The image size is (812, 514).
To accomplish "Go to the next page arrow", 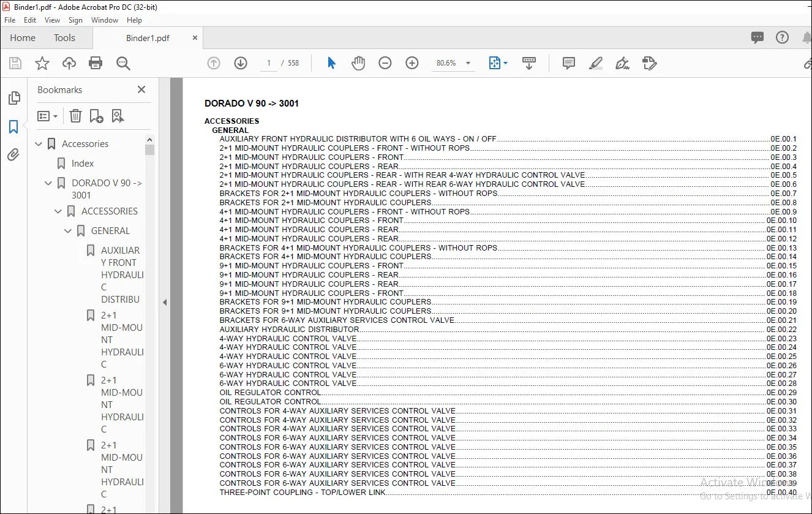I will click(241, 63).
